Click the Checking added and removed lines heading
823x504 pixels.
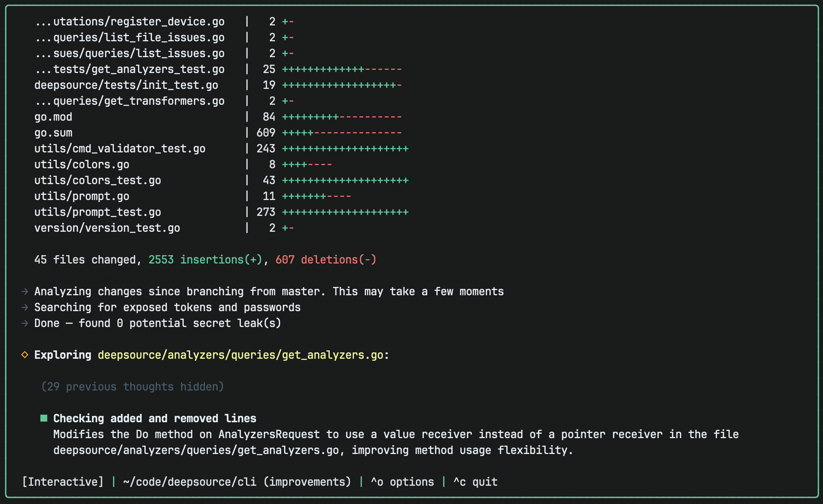pyautogui.click(x=155, y=418)
